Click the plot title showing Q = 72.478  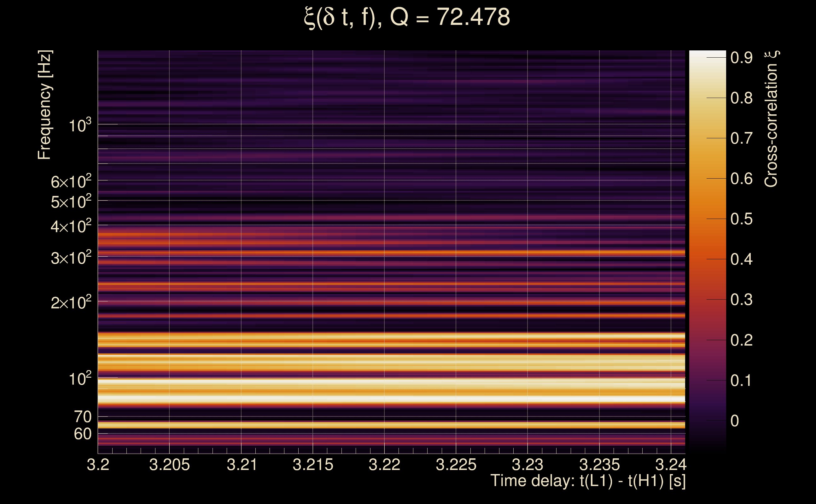coord(407,17)
